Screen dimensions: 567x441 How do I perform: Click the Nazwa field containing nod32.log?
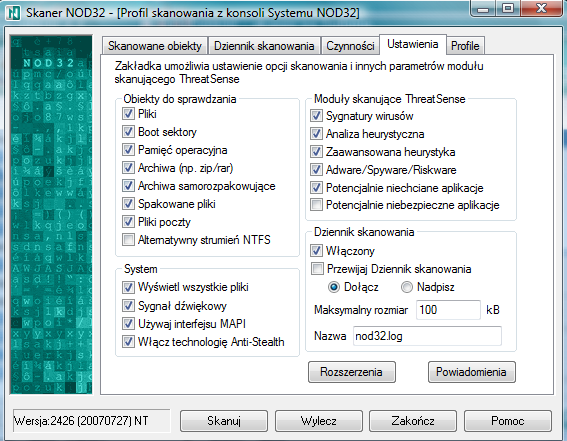[427, 336]
